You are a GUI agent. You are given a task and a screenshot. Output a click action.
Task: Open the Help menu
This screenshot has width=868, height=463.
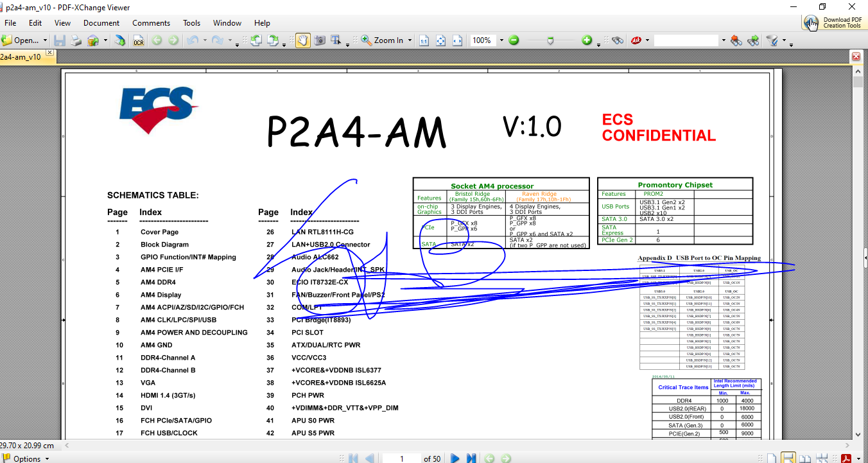(x=263, y=23)
